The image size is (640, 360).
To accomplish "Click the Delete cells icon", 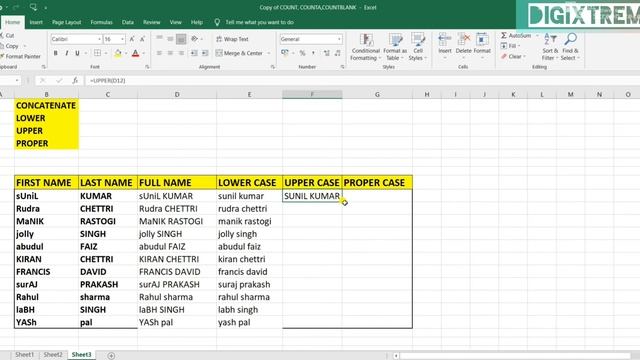I will (x=463, y=40).
